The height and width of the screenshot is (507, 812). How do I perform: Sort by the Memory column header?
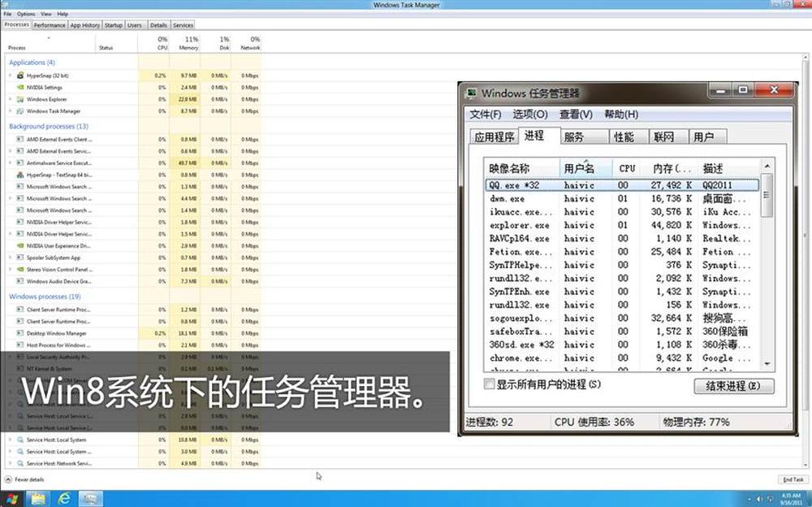pos(185,43)
